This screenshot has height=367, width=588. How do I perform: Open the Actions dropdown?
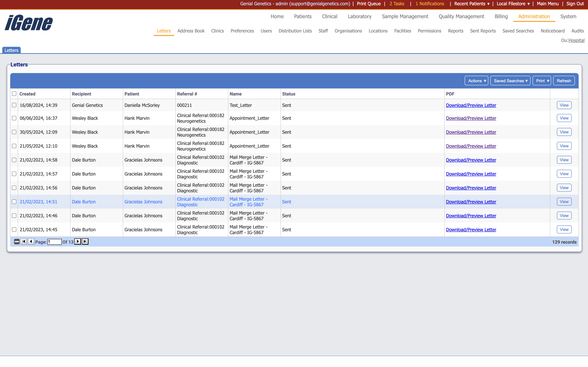476,81
